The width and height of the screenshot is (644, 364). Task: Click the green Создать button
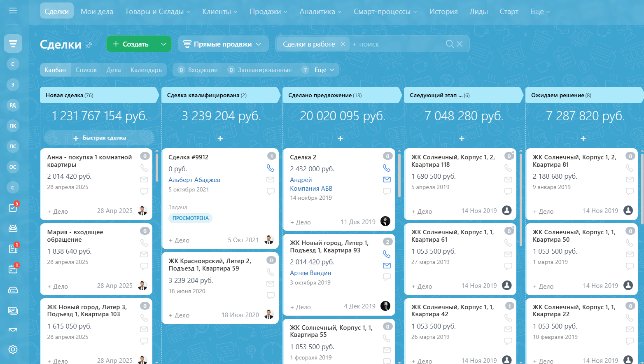[131, 44]
